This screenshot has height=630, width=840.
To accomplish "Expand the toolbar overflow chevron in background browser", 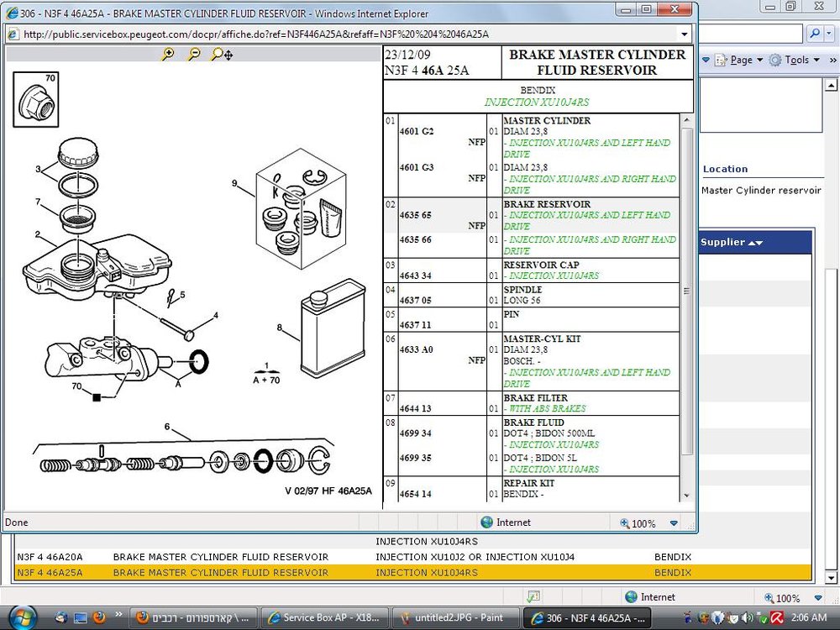I will pos(832,60).
